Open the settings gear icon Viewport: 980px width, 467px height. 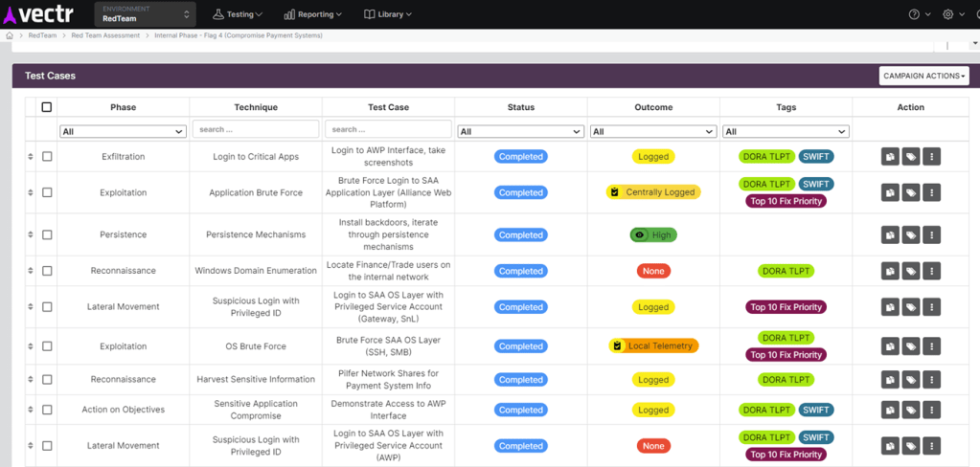coord(947,14)
